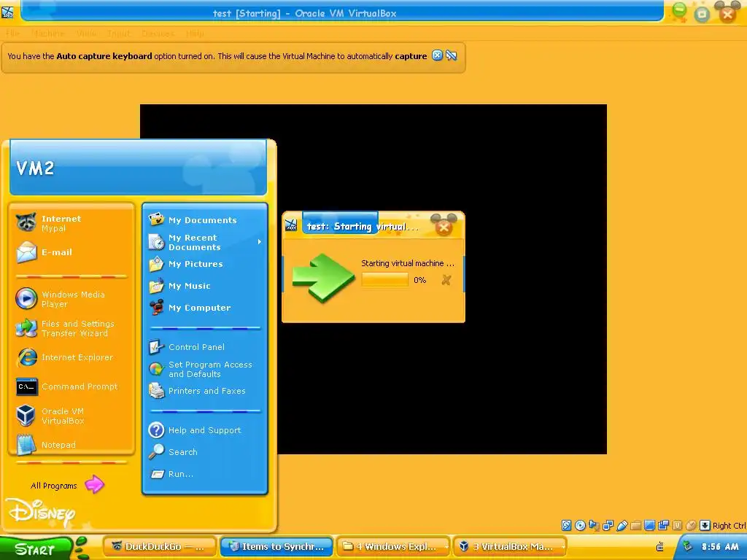
Task: Cancel the VM starting progress
Action: pos(446,280)
